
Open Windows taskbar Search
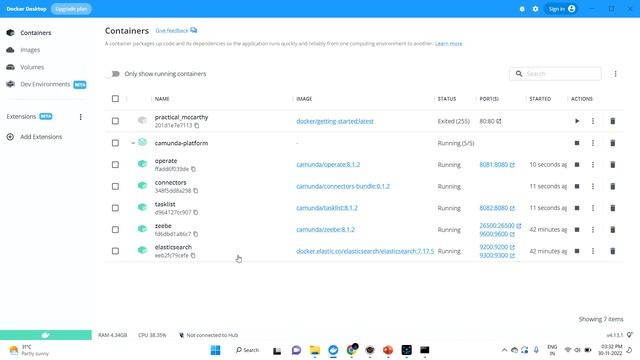tap(247, 350)
